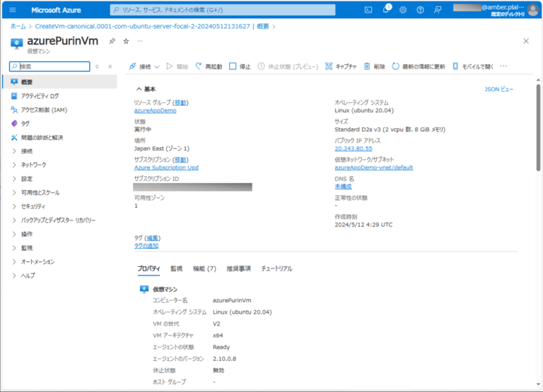Open the azureAppDemo resource group link

click(x=155, y=111)
